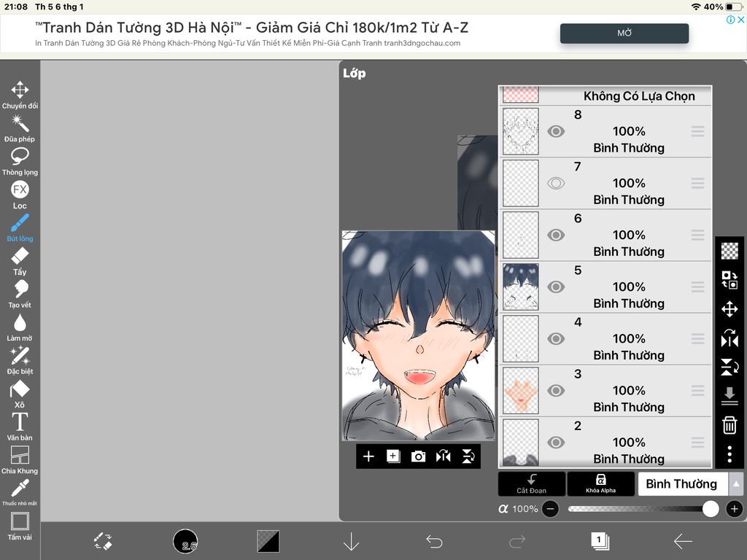Redo the last action
The height and width of the screenshot is (560, 747).
click(x=517, y=542)
